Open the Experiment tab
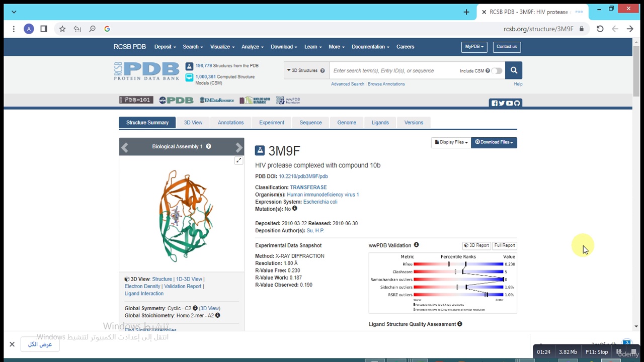 [272, 123]
